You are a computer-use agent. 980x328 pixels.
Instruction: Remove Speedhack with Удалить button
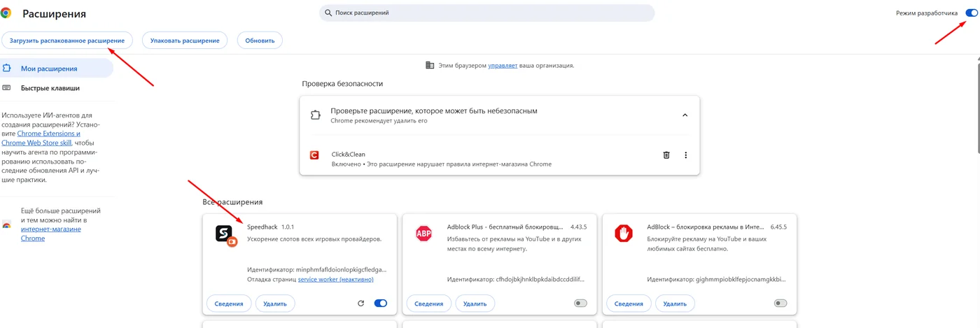tap(275, 304)
